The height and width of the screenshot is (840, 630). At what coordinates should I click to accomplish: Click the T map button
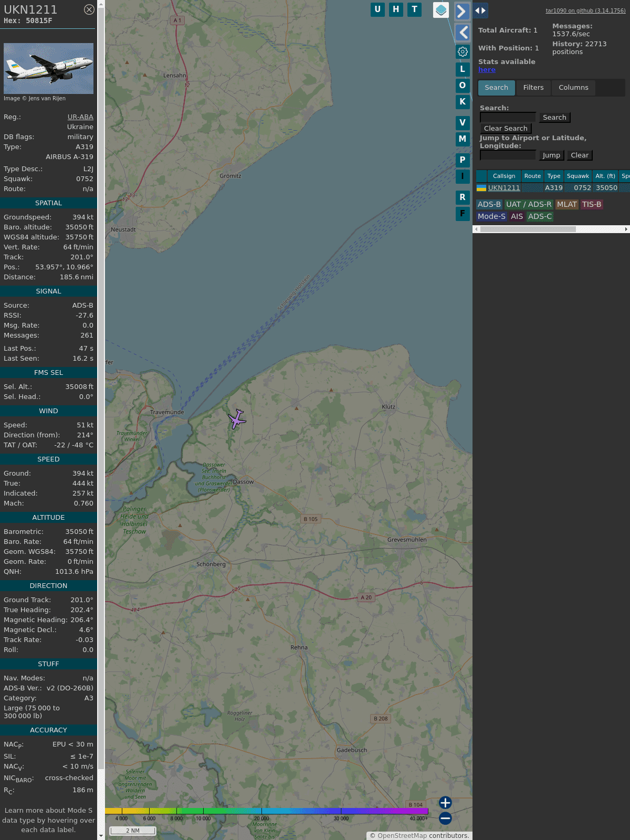coord(415,9)
